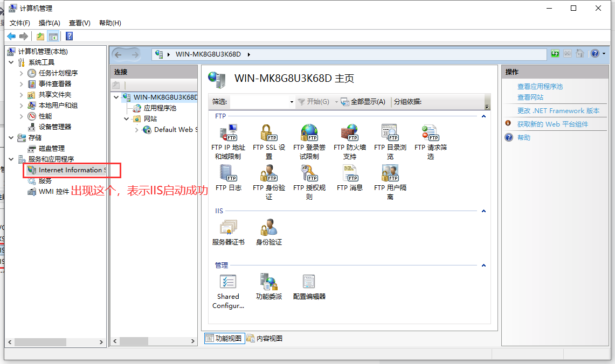Click the up one level toolbar icon
The height and width of the screenshot is (364, 615).
(40, 37)
